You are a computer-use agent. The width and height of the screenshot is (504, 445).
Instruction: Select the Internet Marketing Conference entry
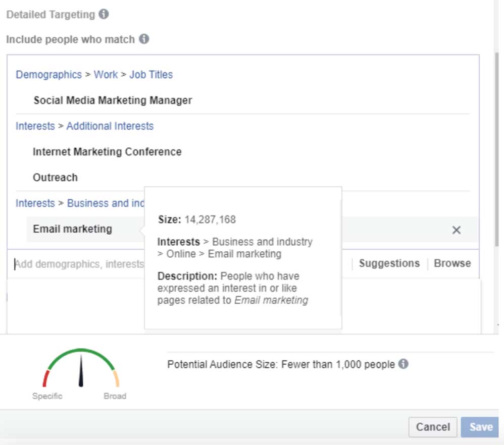[x=107, y=151]
